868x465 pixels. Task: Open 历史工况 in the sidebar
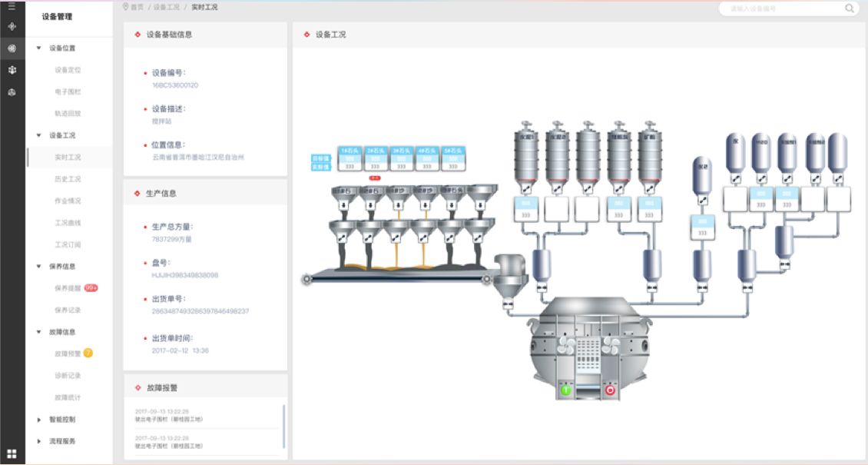tap(68, 179)
